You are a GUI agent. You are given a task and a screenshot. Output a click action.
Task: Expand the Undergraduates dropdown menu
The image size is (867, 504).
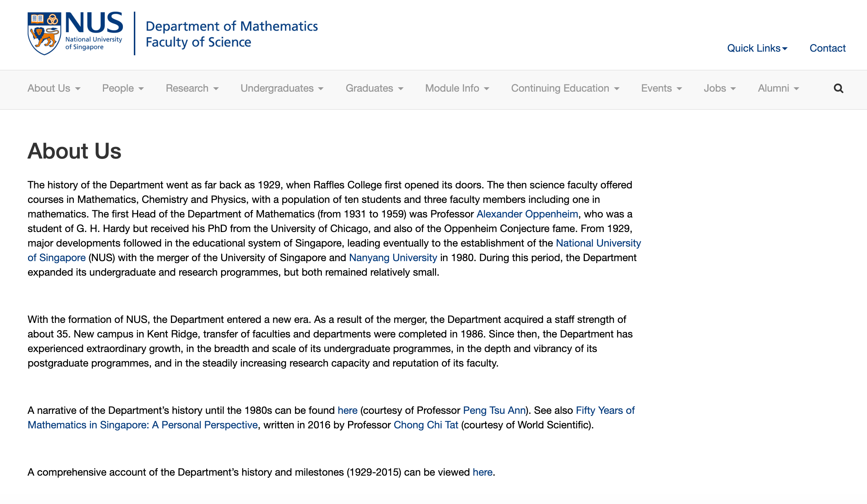(282, 88)
